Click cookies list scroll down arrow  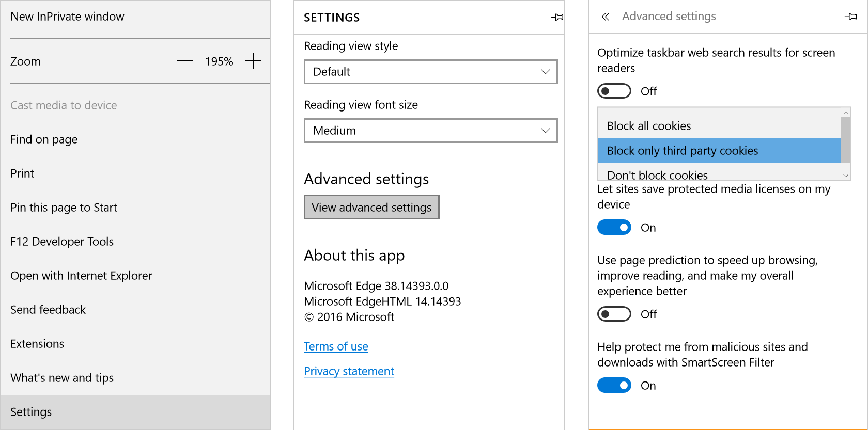tap(846, 176)
